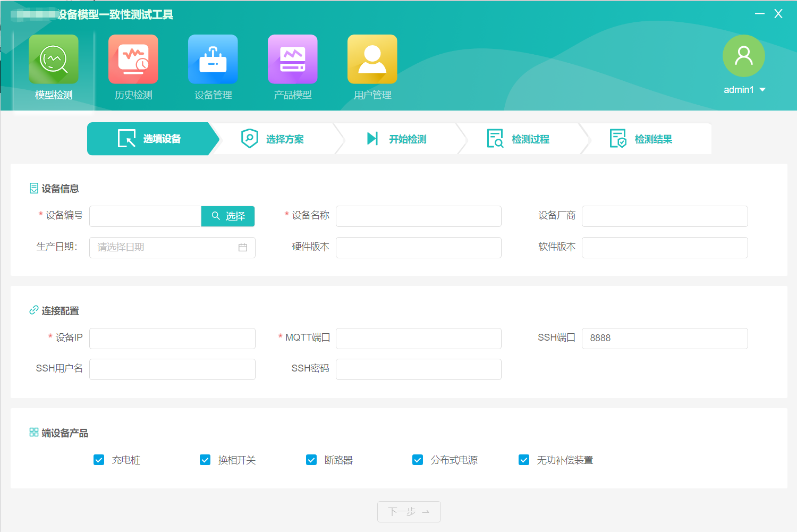The height and width of the screenshot is (532, 797).
Task: Focus the 设备厂商 input field
Action: (665, 216)
